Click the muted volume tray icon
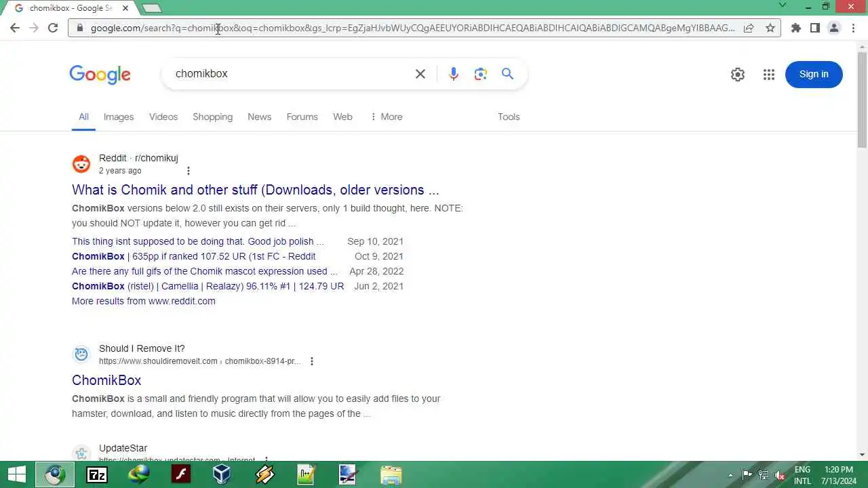 click(x=781, y=475)
